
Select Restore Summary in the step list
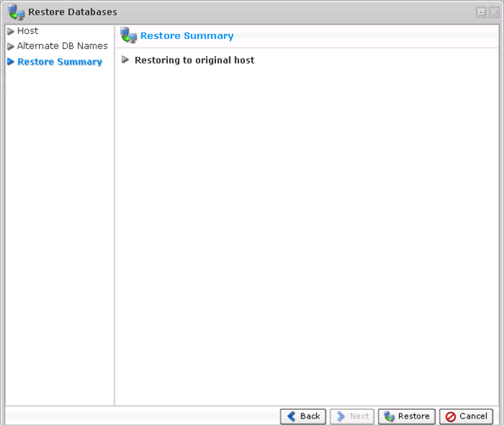[x=59, y=62]
